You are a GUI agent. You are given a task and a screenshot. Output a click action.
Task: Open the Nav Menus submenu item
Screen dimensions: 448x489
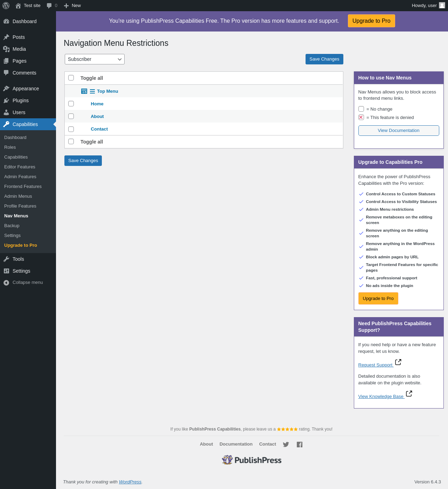tap(16, 216)
